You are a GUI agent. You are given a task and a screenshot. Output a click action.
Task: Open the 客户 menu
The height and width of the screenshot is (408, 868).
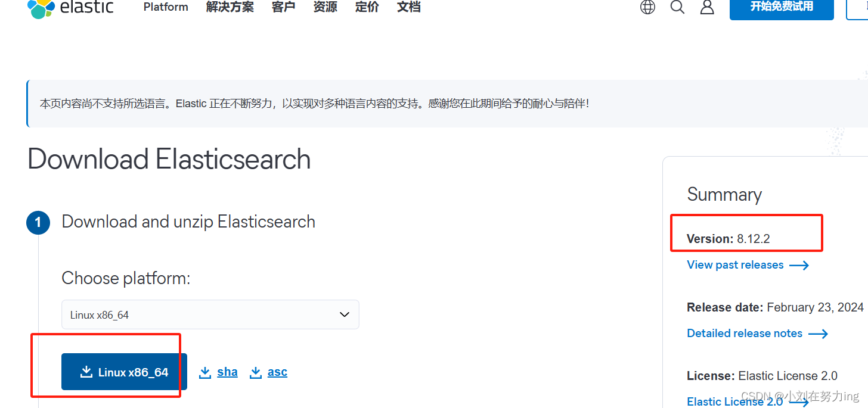point(283,7)
